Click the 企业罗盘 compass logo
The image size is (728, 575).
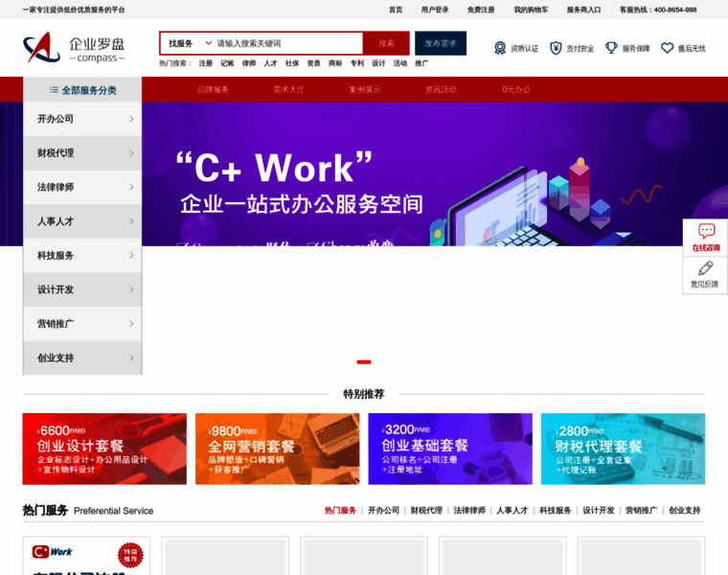click(x=74, y=47)
